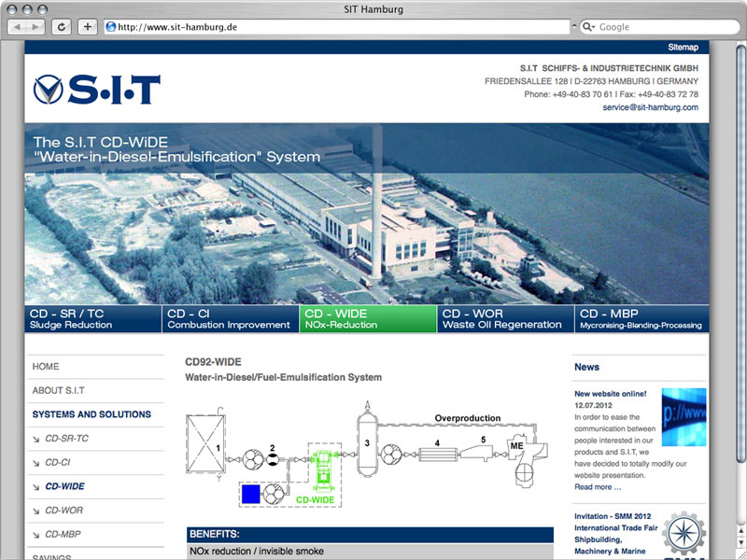Click the S.I.T logo
This screenshot has height=560, width=747.
[x=97, y=89]
